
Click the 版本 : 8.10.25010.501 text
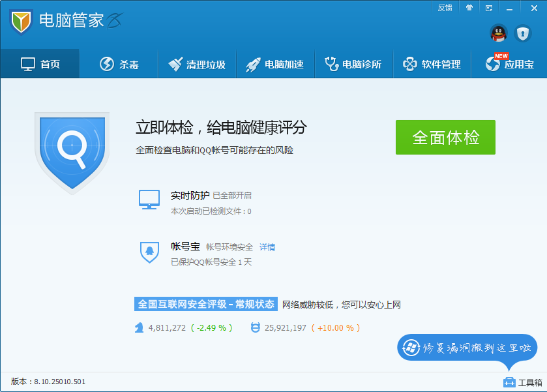48,382
